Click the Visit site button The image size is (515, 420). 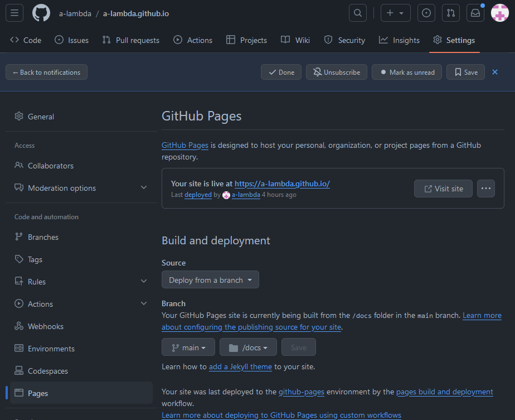click(x=443, y=189)
